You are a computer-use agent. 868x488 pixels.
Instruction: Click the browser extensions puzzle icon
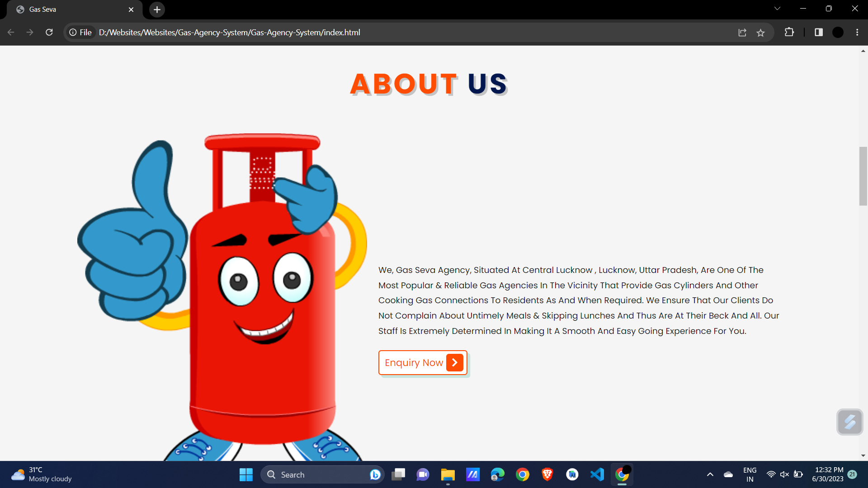click(789, 32)
